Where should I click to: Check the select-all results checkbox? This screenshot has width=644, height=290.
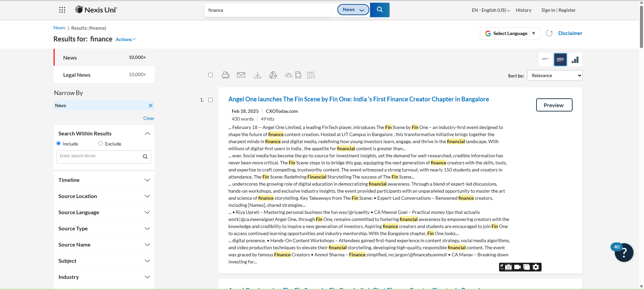pos(211,75)
